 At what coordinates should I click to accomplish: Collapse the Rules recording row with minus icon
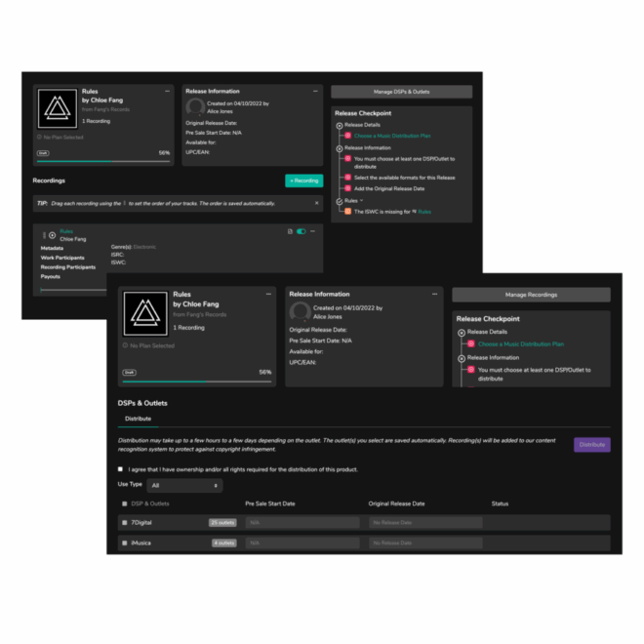(313, 231)
